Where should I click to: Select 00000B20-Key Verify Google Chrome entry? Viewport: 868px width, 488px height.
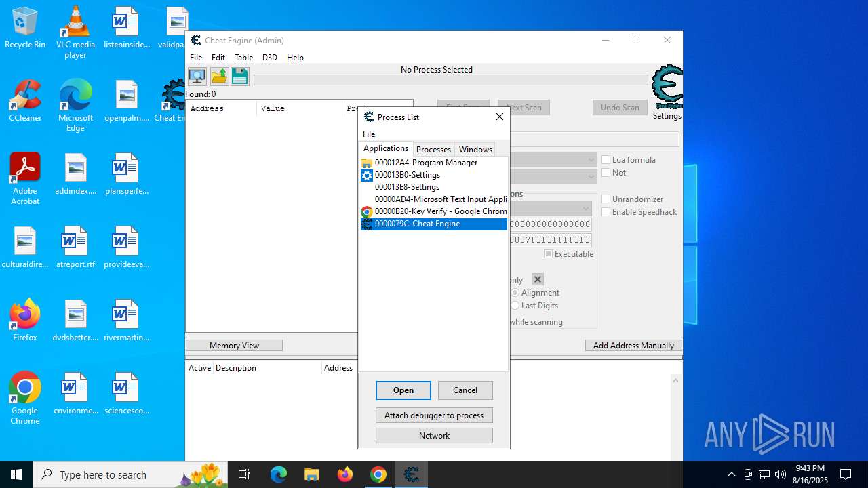coord(434,211)
